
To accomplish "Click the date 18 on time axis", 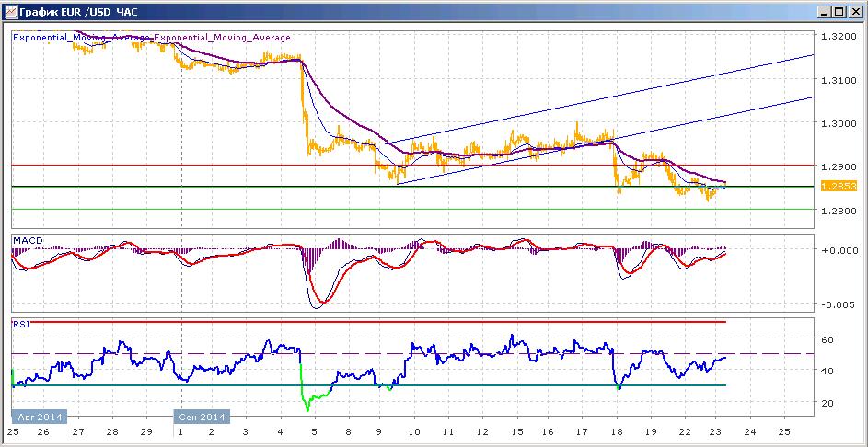I will 616,431.
